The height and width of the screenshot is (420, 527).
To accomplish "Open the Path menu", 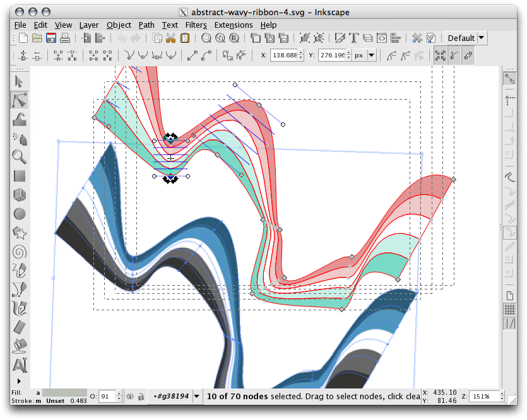I will pos(146,25).
